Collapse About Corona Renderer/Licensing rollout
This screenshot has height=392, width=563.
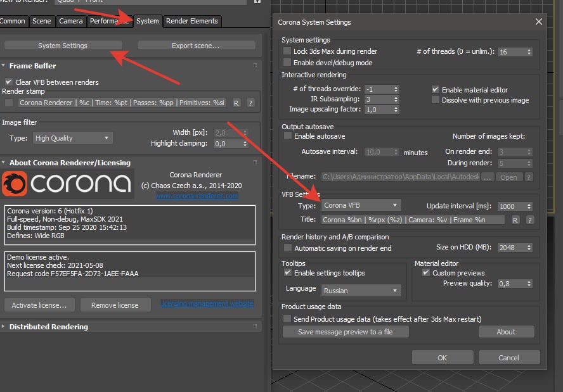pos(3,163)
